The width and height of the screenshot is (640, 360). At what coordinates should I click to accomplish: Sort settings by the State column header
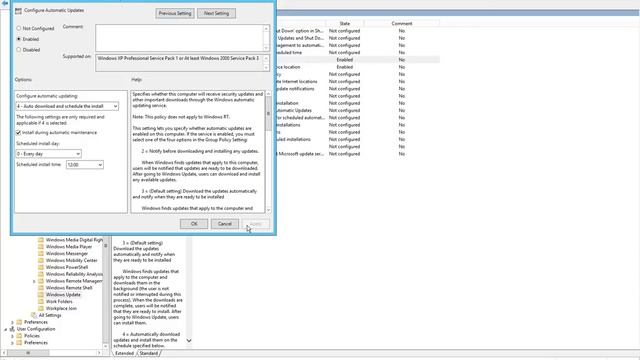click(344, 24)
